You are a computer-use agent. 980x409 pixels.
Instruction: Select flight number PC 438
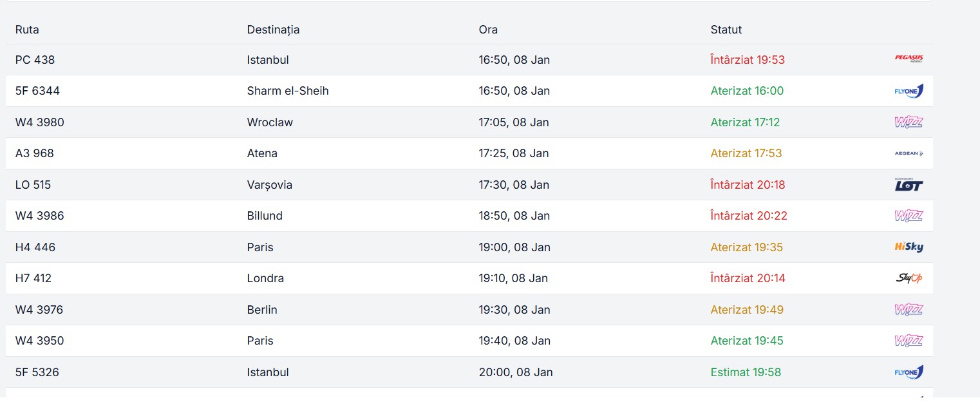tap(35, 60)
